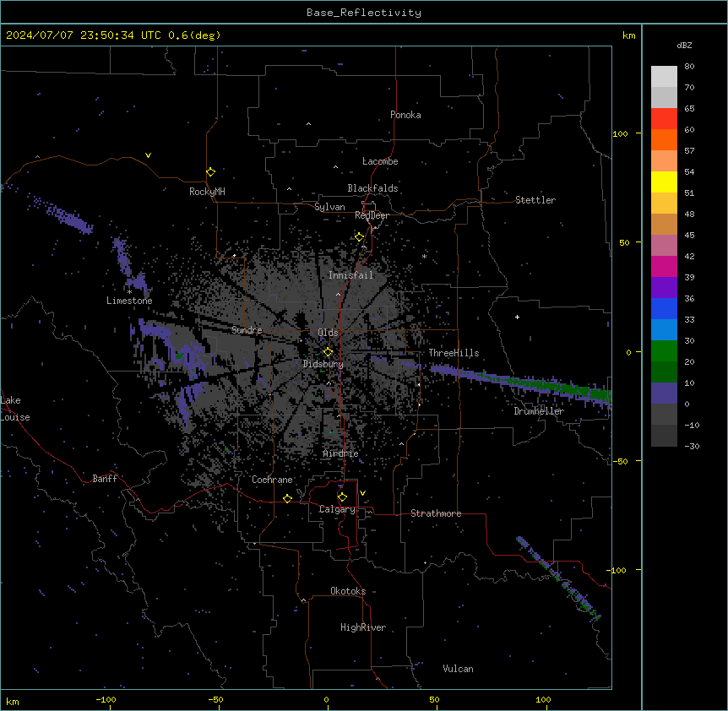Click the green 30 dBZ legend color

pyautogui.click(x=664, y=351)
